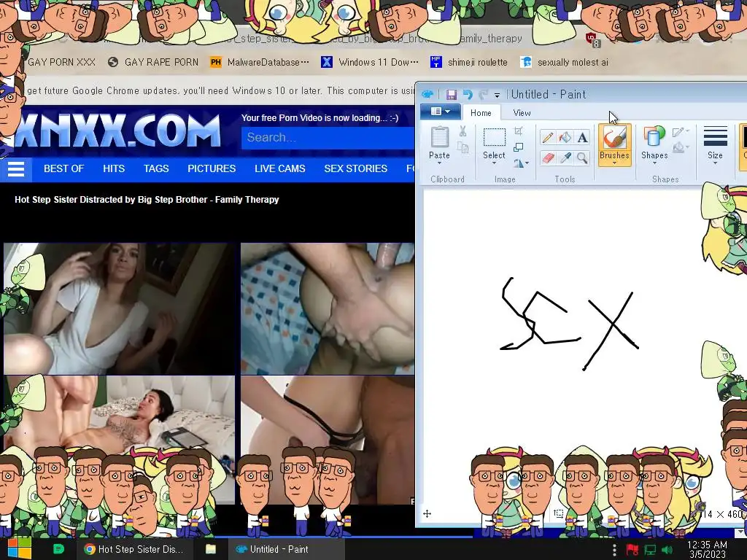The image size is (747, 560).
Task: Click the Untitled - Paint taskbar button
Action: [x=285, y=549]
